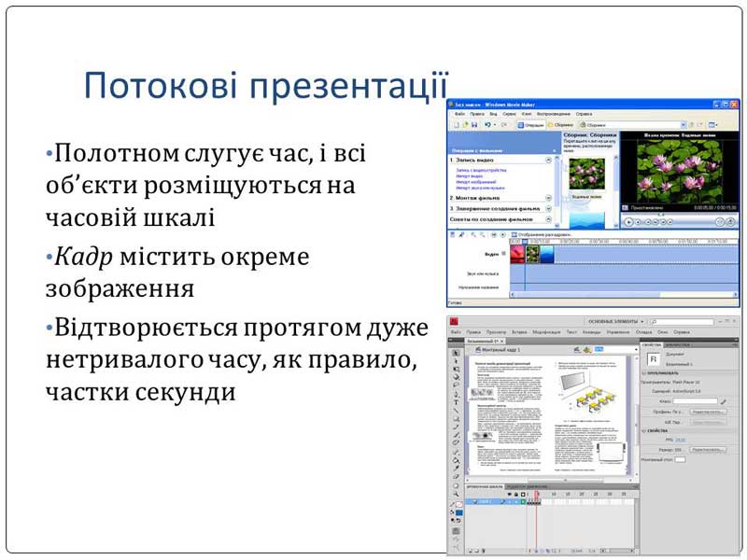The height and width of the screenshot is (560, 747).
Task: Click the Play button in Movie Maker preview
Action: [x=628, y=222]
